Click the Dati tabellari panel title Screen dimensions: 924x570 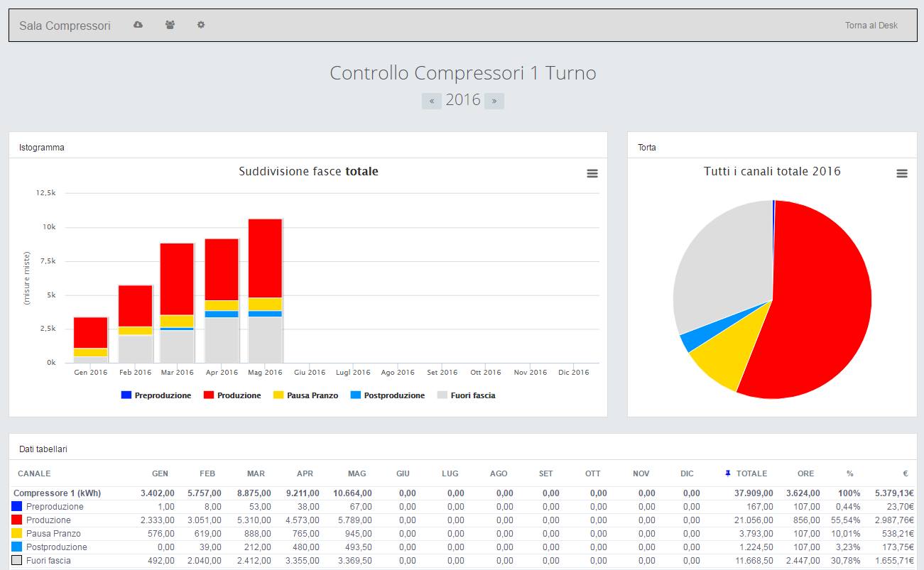pos(43,449)
